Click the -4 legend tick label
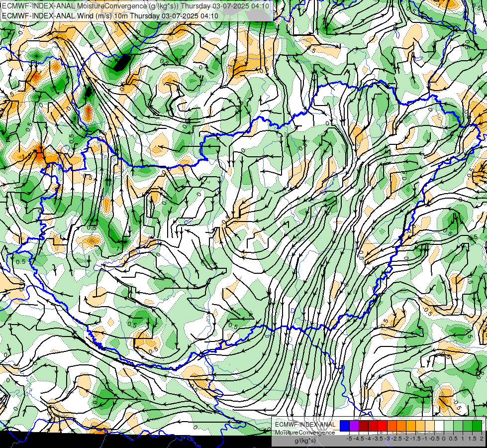The width and height of the screenshot is (487, 448). pyautogui.click(x=368, y=439)
